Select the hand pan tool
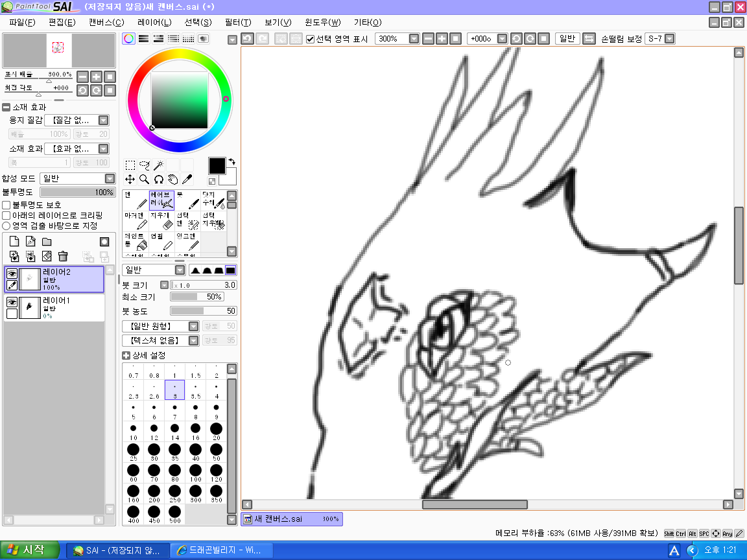 tap(173, 179)
